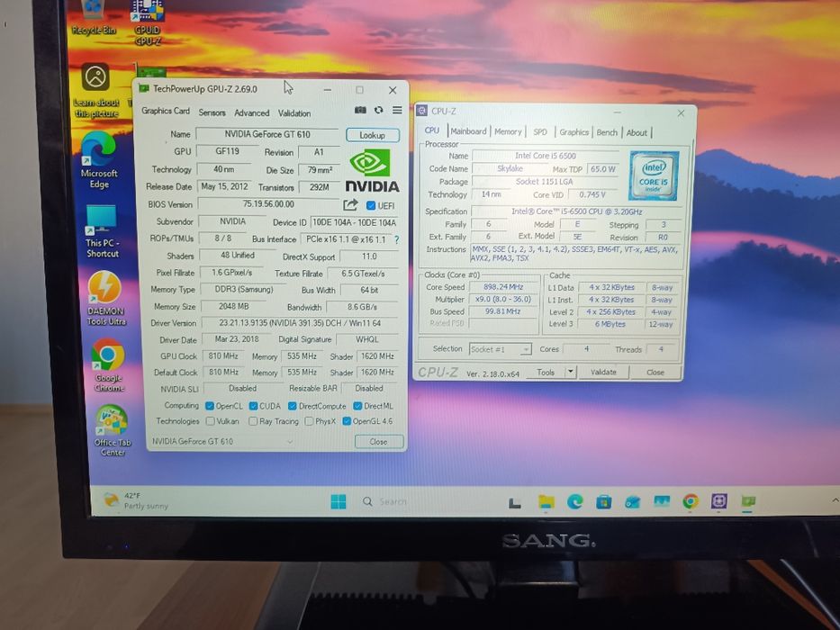The width and height of the screenshot is (840, 630).
Task: Click the Close button at CPU-Z bottom
Action: 655,373
